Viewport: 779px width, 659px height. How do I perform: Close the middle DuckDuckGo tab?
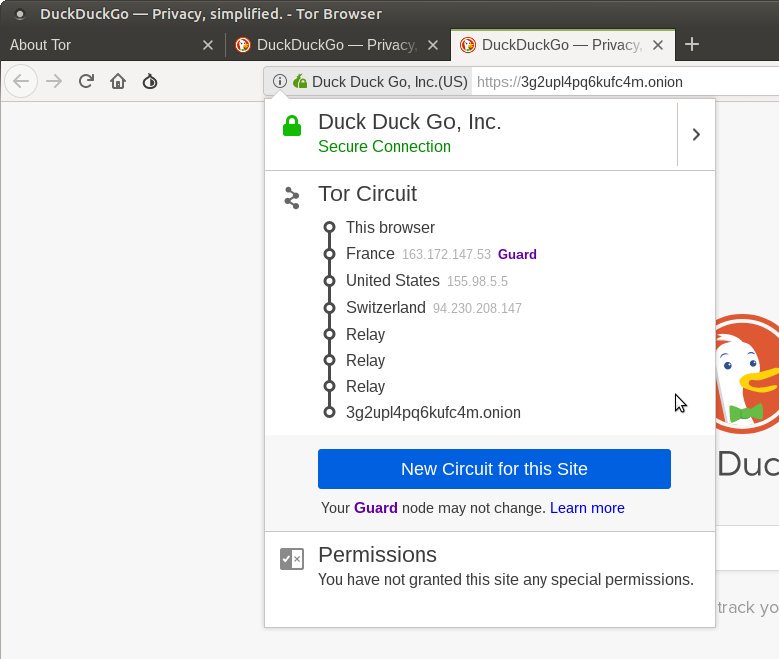[433, 45]
